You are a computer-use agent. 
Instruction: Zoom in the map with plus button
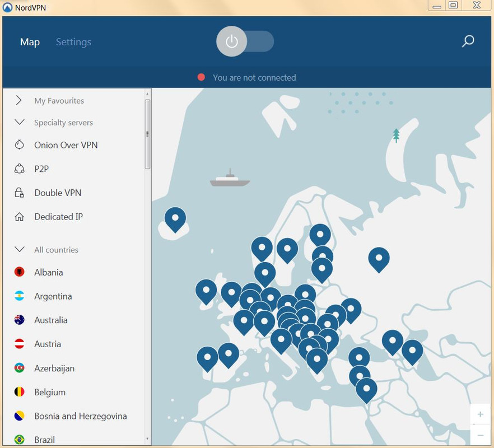click(x=480, y=414)
